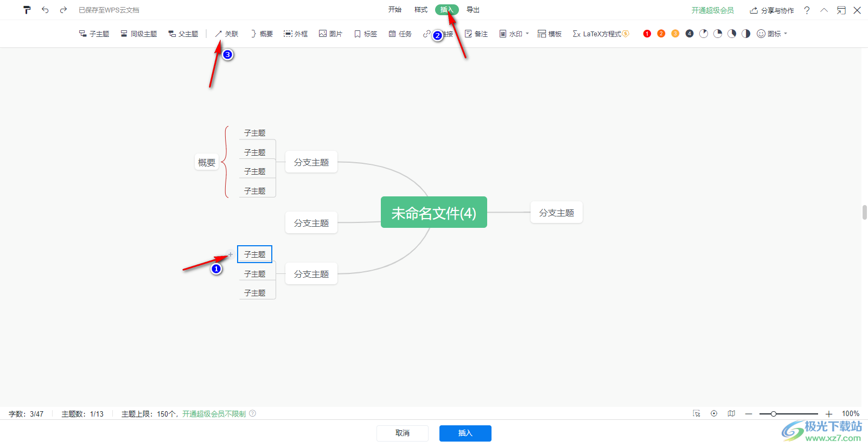Switch to the 样式 tab
The image size is (868, 447).
421,10
